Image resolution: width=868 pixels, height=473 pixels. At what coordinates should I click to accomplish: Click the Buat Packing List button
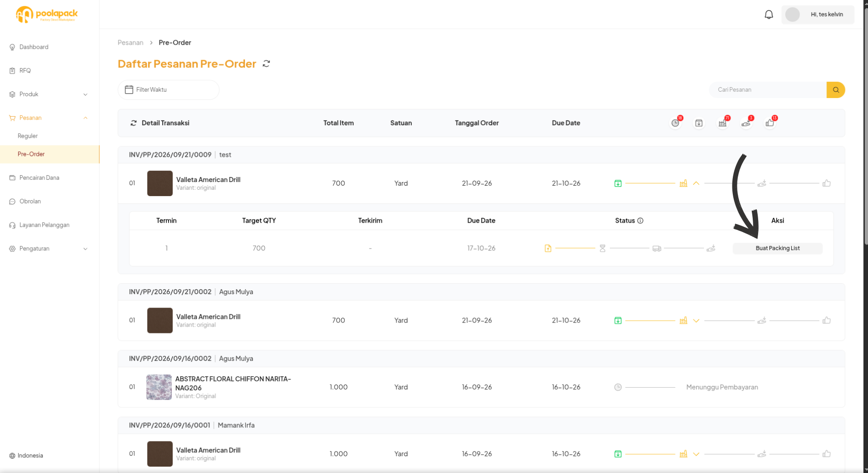coord(777,248)
